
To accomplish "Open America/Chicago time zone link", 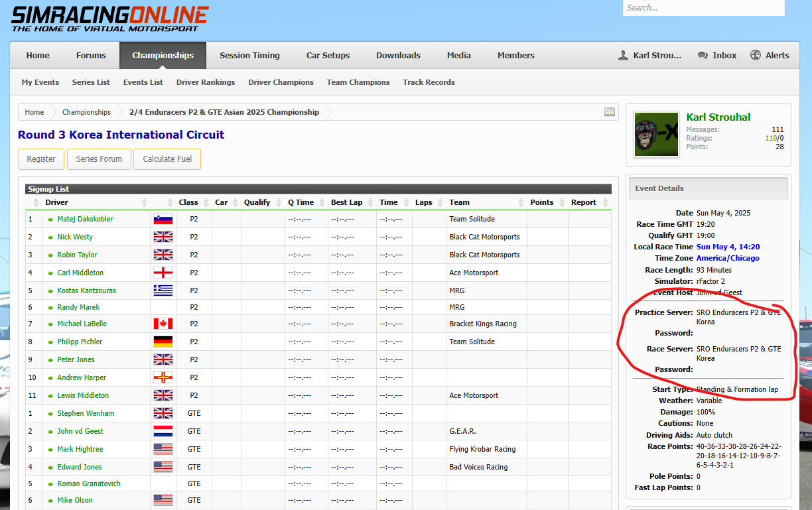I will pos(728,259).
